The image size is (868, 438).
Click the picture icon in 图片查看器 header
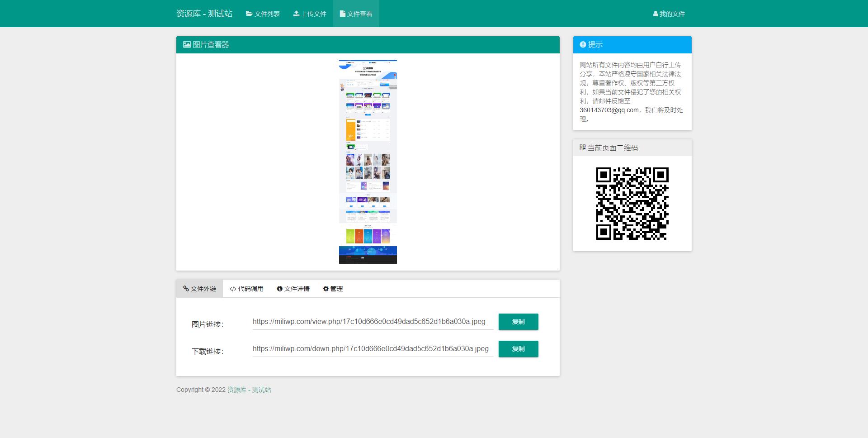[187, 44]
